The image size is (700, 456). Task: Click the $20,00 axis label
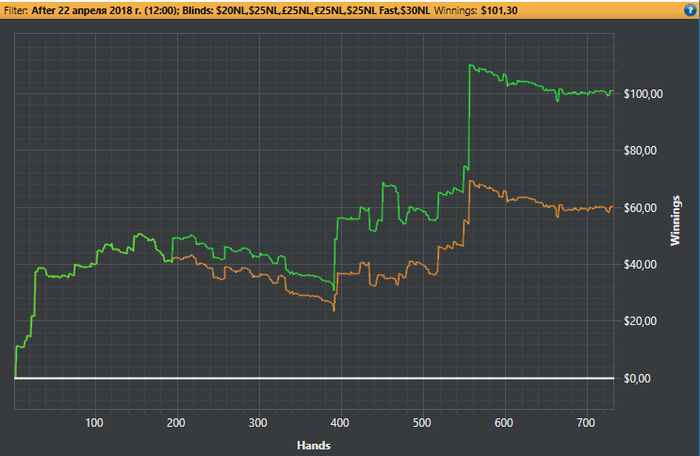click(x=640, y=321)
